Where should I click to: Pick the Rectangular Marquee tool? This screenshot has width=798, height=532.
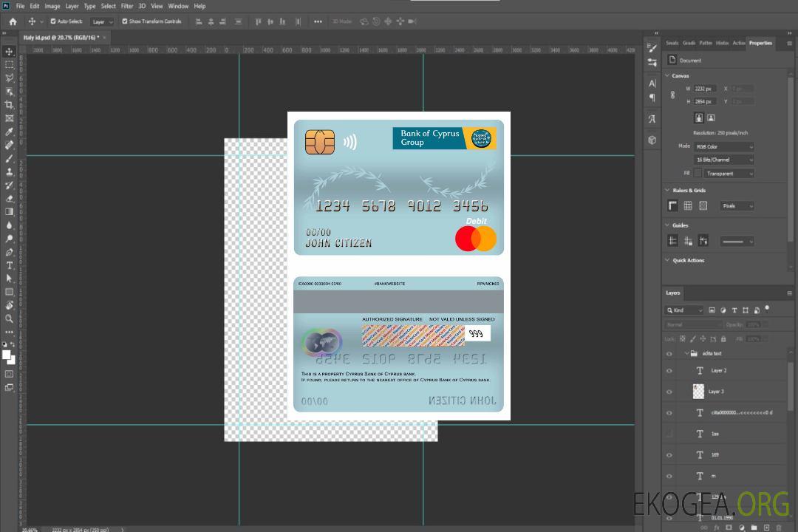tap(10, 65)
